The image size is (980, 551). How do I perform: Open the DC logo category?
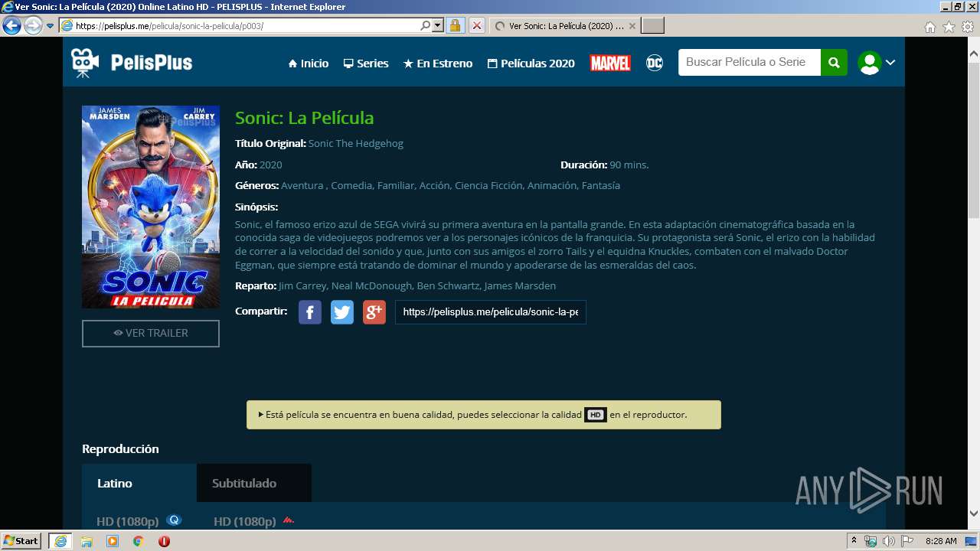click(655, 63)
